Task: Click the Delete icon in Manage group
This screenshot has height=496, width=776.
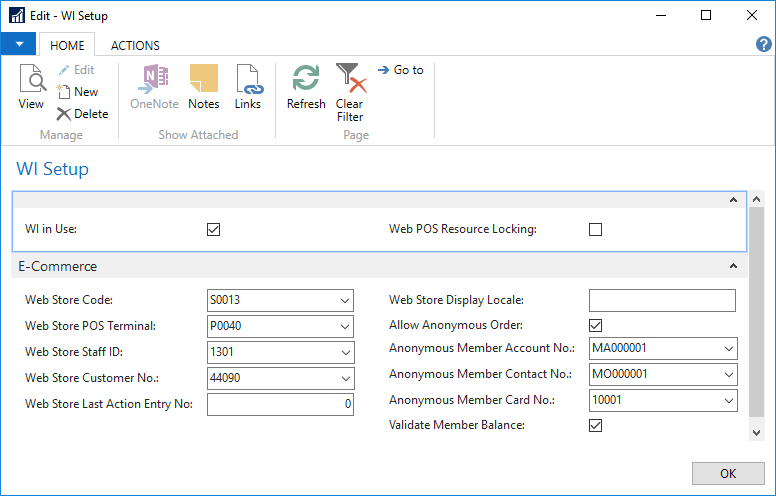Action: point(82,114)
